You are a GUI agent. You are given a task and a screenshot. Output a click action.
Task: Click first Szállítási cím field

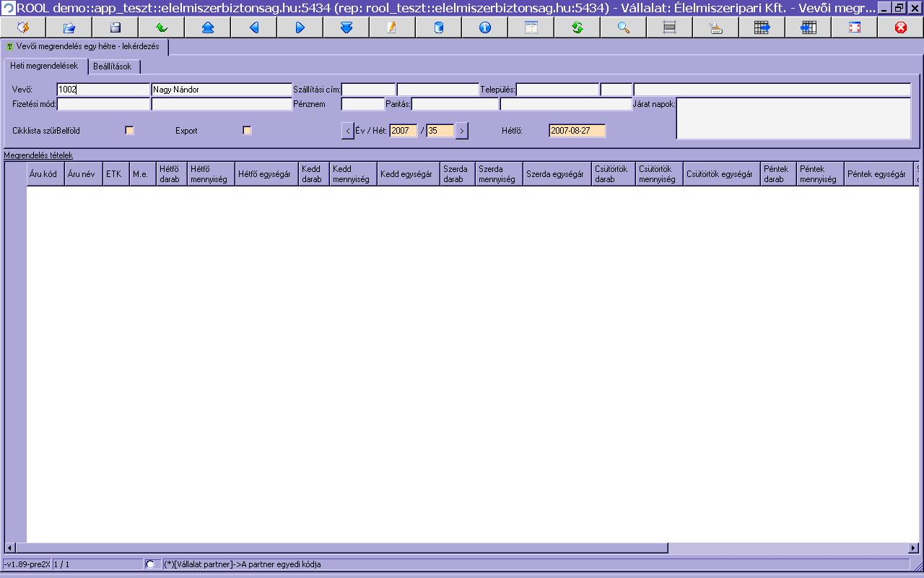(x=369, y=90)
